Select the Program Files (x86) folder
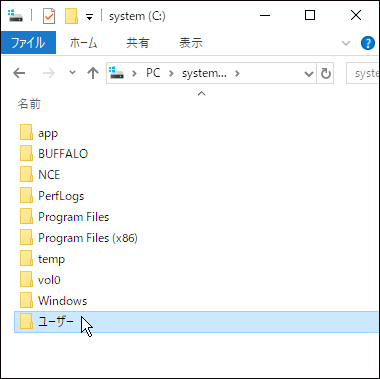This screenshot has width=380, height=379. (x=88, y=238)
